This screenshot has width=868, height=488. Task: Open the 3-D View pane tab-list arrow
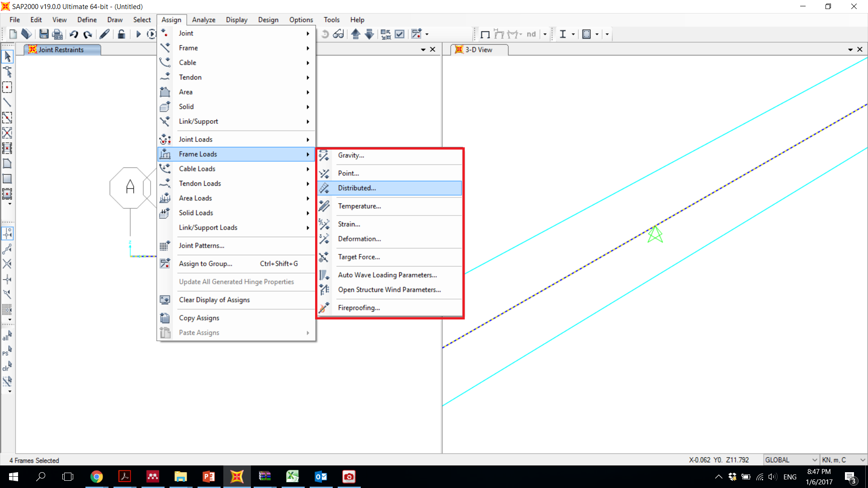point(850,50)
